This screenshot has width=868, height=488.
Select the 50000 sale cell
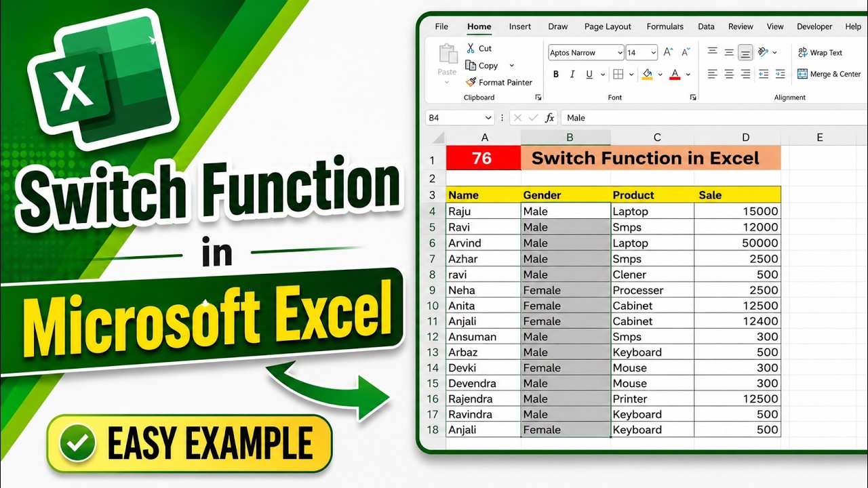tap(738, 243)
